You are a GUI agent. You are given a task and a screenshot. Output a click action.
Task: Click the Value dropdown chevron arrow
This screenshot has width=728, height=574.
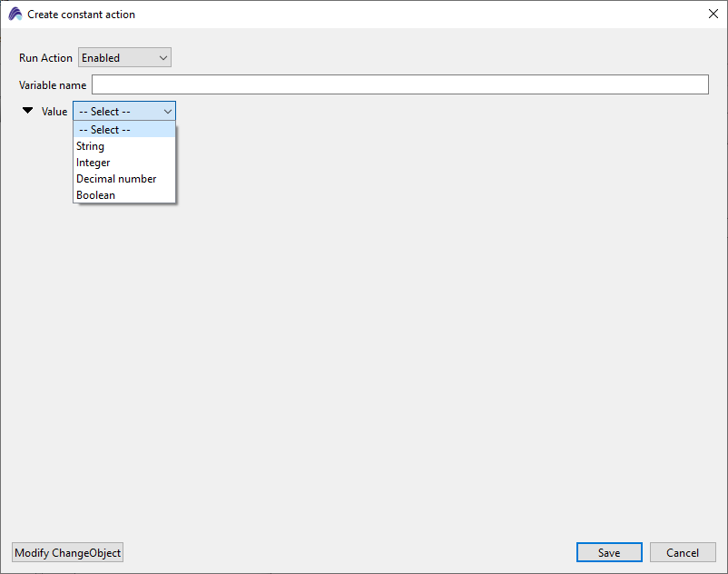[168, 112]
